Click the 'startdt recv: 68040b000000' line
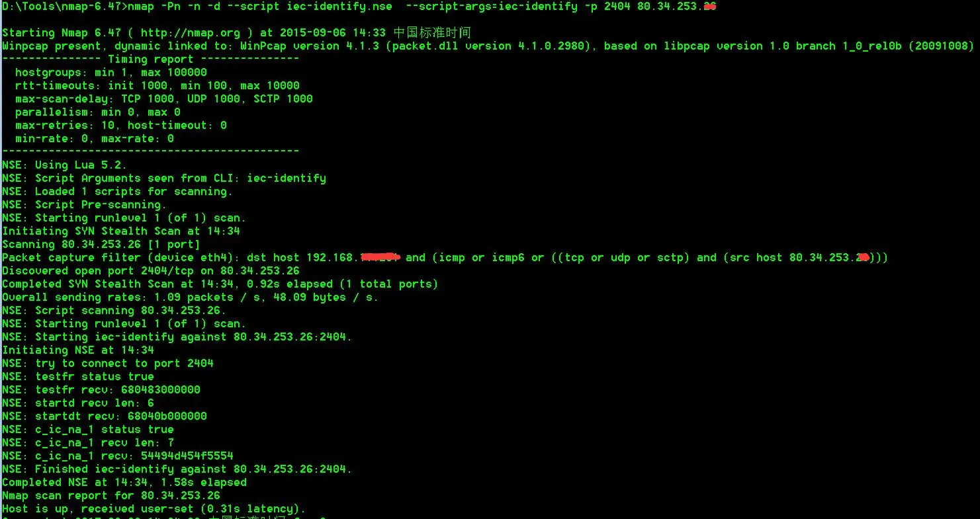 pos(104,417)
